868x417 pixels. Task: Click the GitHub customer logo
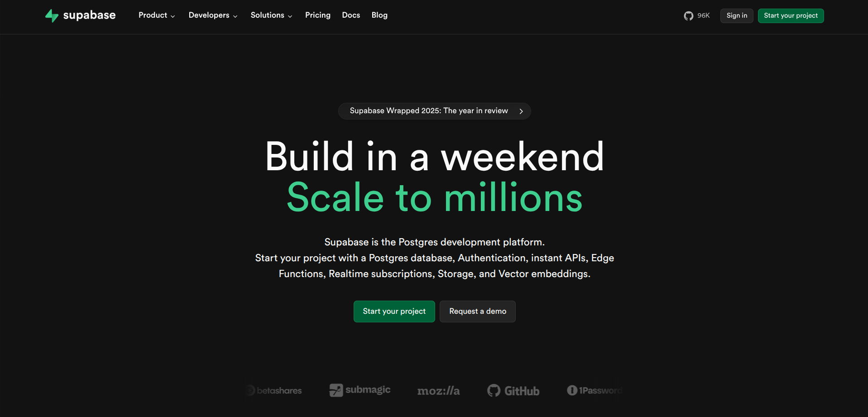(x=513, y=391)
